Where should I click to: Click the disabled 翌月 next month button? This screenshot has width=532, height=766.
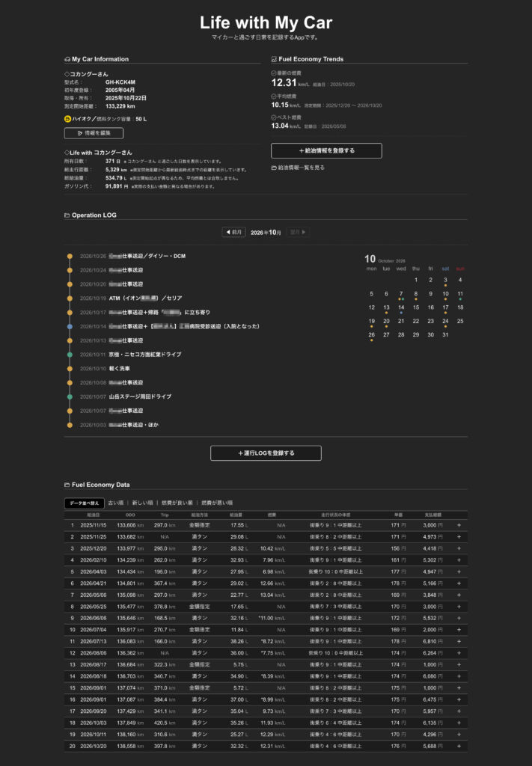pos(298,232)
